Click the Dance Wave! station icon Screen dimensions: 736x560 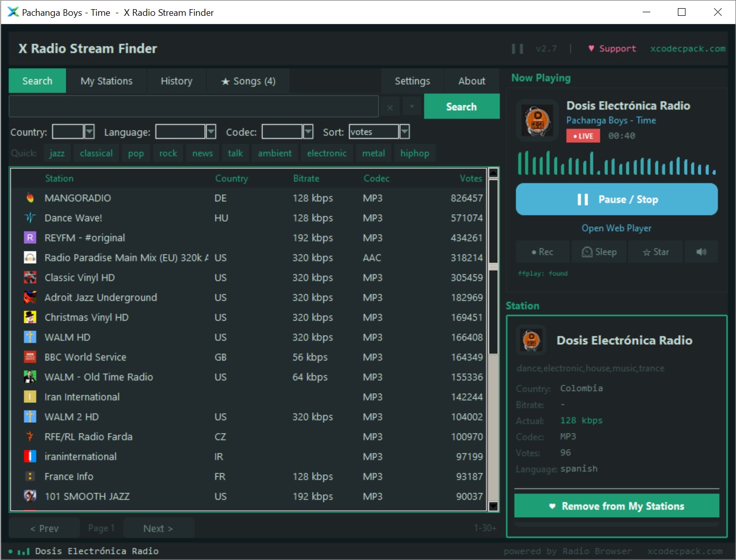(30, 218)
